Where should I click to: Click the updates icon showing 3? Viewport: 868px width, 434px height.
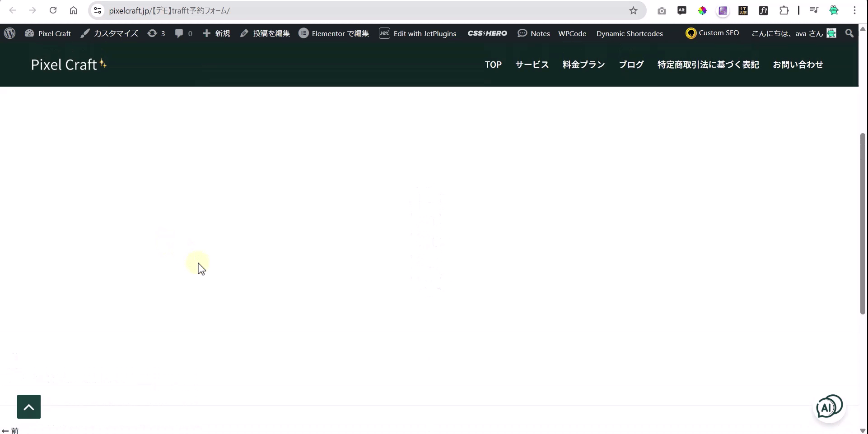point(156,33)
